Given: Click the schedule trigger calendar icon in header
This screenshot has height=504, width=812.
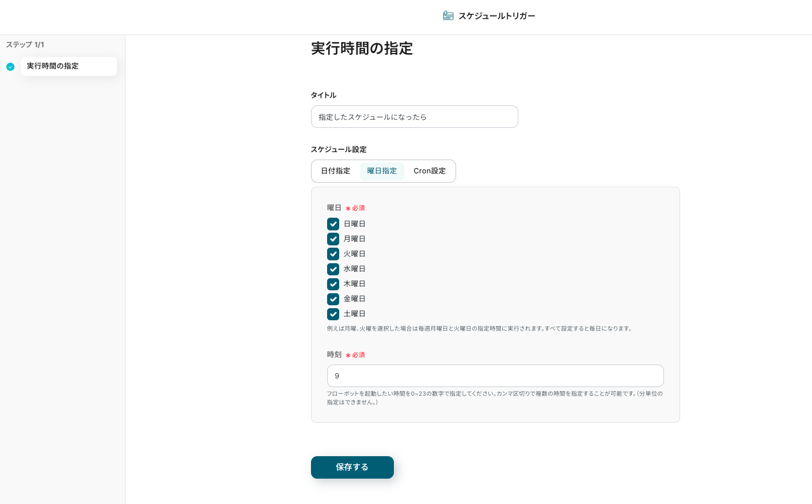Looking at the screenshot, I should [448, 16].
